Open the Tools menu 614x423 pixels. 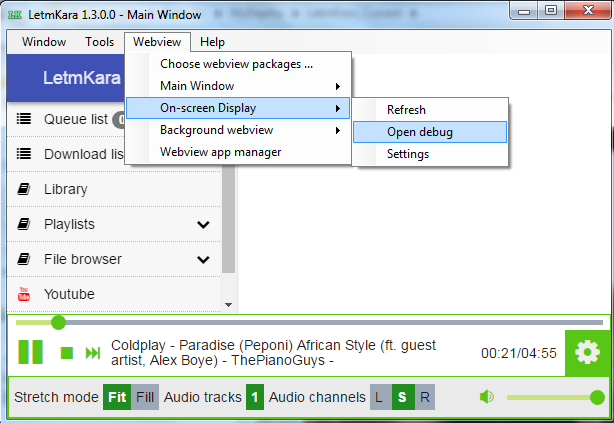point(99,42)
